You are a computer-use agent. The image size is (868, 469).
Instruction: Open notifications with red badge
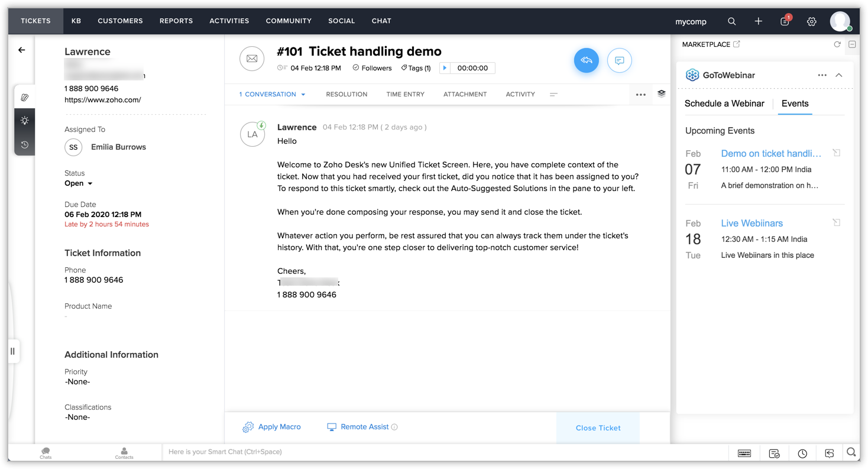coord(785,21)
